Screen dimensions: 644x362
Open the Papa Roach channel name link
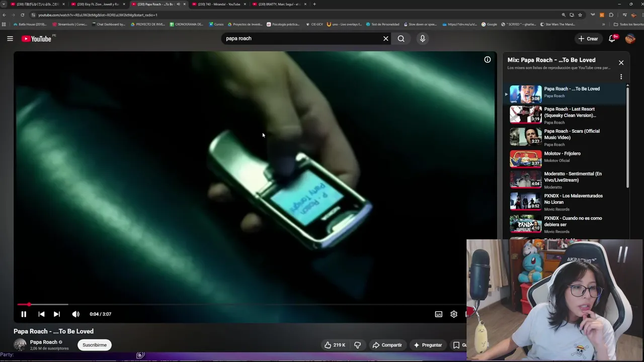[43, 342]
